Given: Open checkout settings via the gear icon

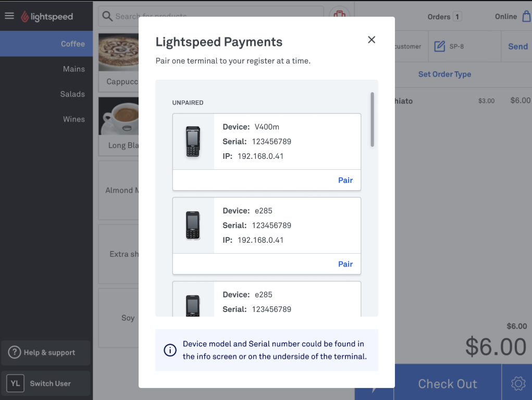Looking at the screenshot, I should (518, 383).
